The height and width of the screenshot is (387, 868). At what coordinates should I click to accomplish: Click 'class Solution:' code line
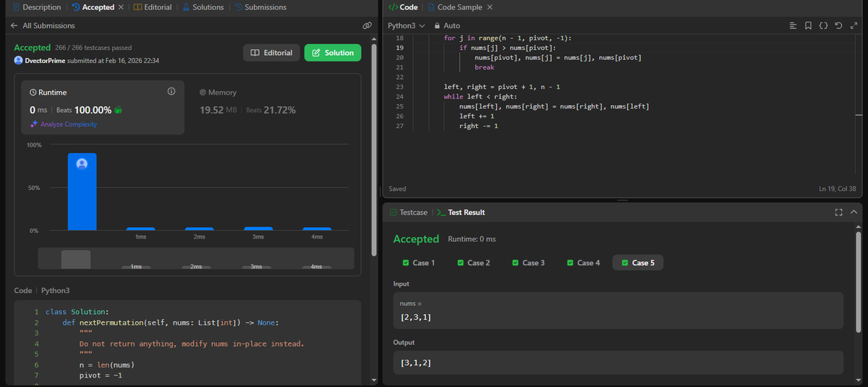tap(77, 312)
